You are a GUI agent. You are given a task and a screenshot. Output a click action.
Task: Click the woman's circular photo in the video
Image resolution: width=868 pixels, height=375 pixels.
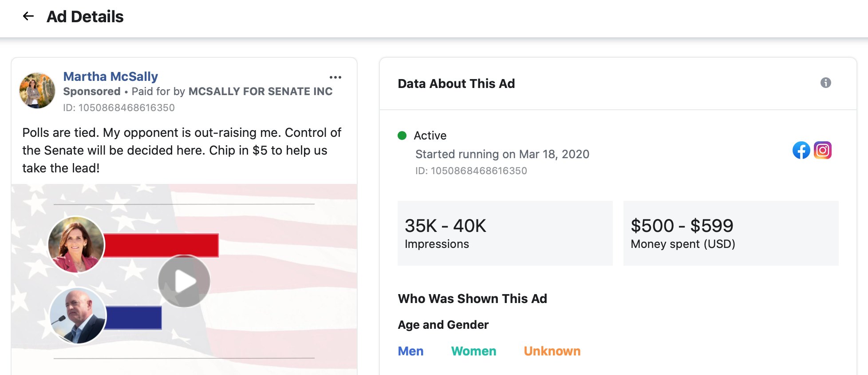tap(76, 244)
